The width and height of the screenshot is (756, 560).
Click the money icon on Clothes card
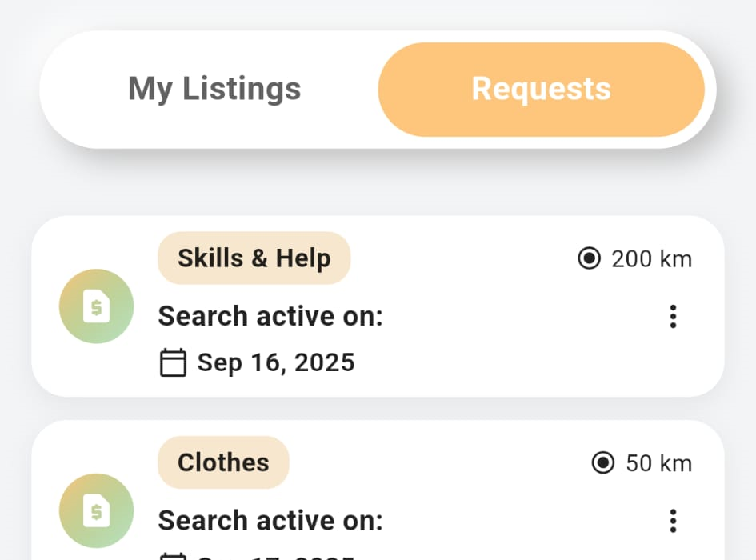pos(96,510)
